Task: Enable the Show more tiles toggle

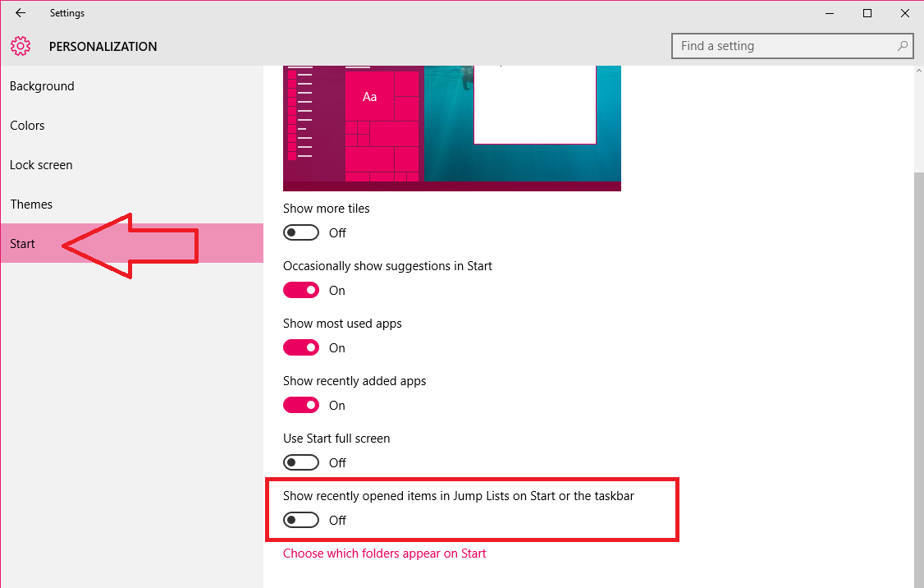Action: pyautogui.click(x=300, y=232)
